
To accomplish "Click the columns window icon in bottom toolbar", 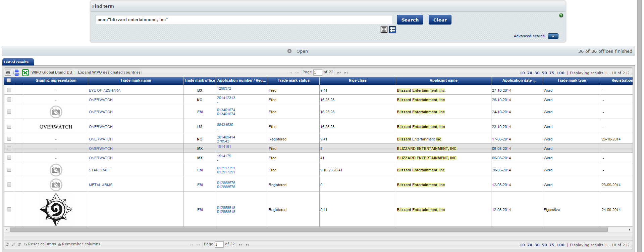I will (19, 244).
